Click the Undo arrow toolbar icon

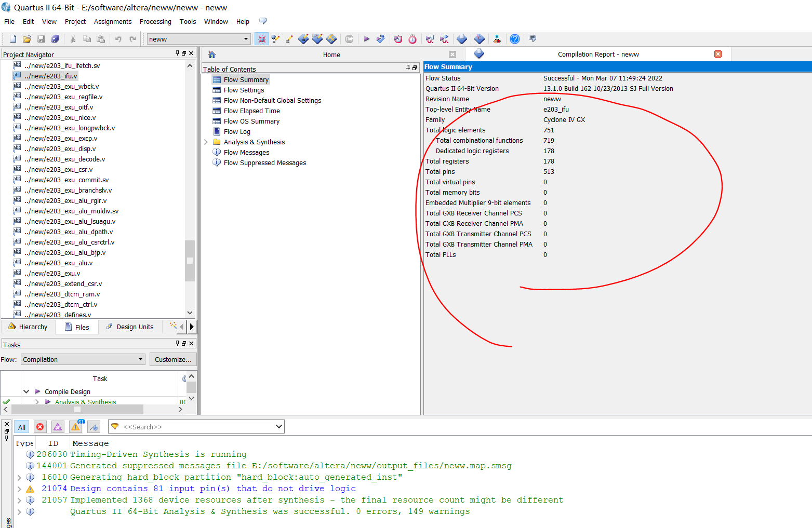point(118,39)
